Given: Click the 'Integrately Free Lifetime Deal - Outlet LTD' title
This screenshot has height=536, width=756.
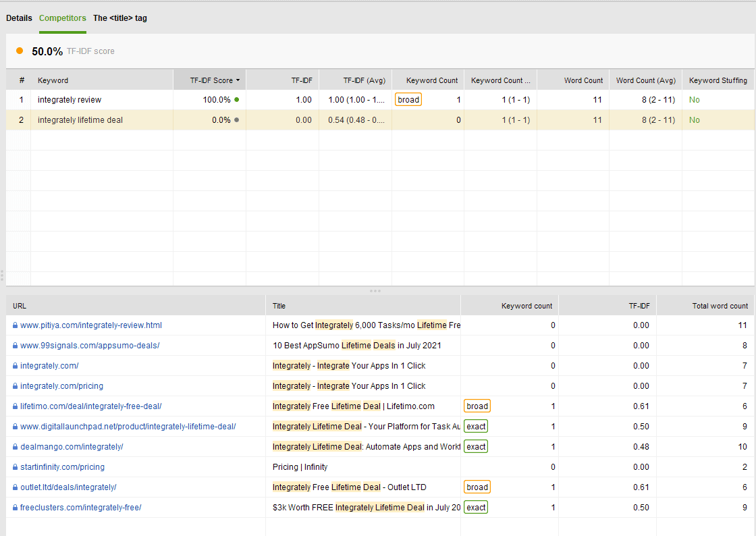Looking at the screenshot, I should (350, 487).
